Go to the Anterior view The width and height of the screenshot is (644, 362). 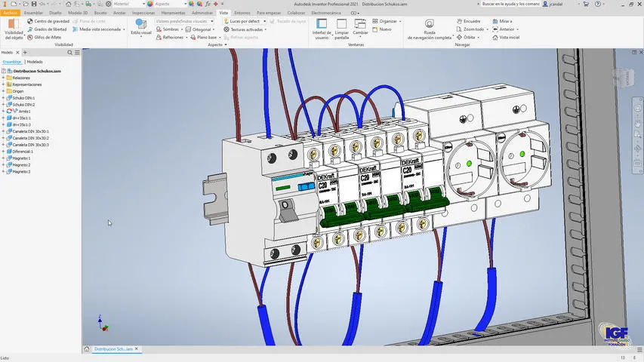point(503,29)
